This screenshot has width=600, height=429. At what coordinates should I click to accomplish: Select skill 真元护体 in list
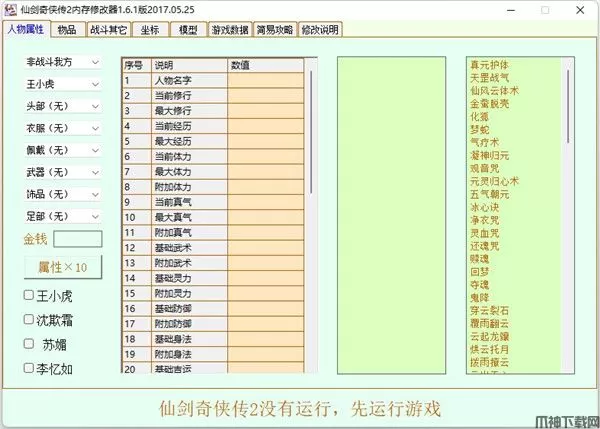489,65
